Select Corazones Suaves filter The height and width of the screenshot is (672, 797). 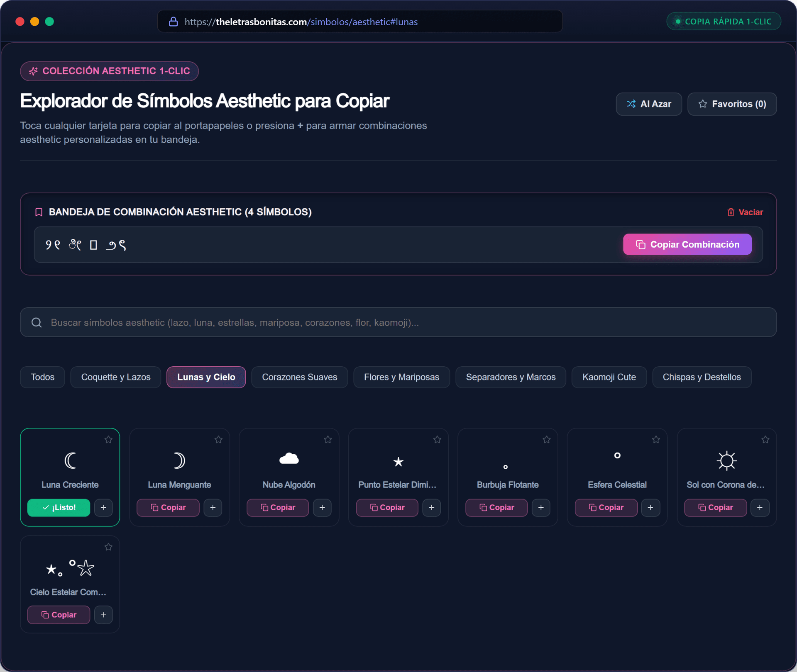click(300, 377)
